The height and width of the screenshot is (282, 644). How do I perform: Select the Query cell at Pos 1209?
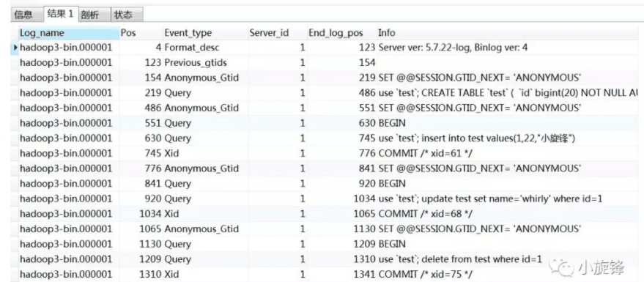tap(205, 259)
